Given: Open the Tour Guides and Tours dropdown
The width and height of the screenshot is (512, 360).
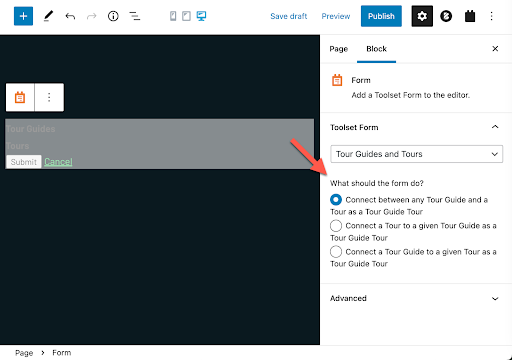Looking at the screenshot, I should tap(416, 154).
